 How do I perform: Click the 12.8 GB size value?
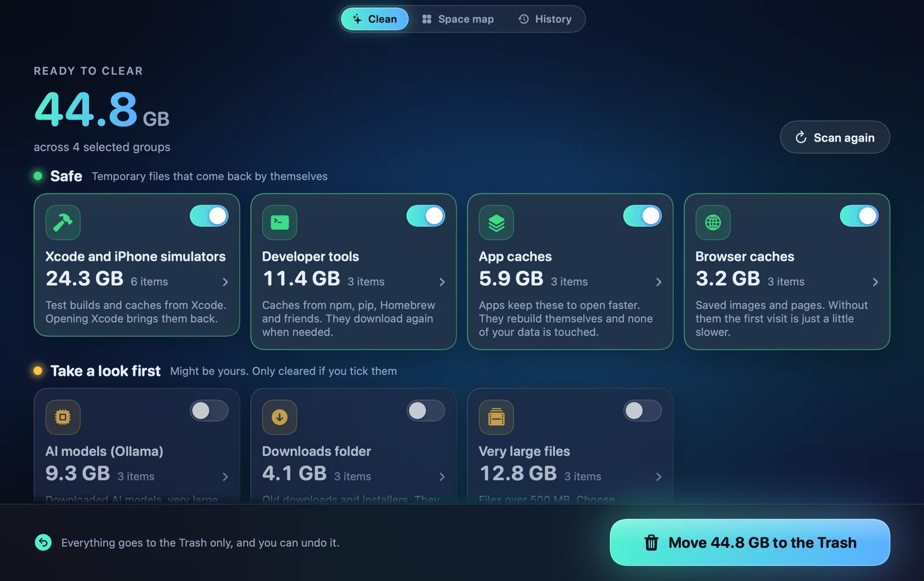(x=518, y=474)
